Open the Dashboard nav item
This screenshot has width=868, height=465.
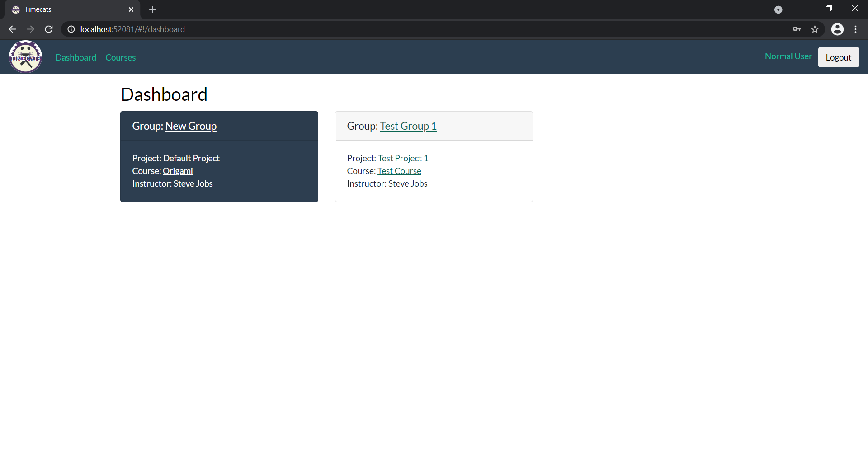[75, 57]
